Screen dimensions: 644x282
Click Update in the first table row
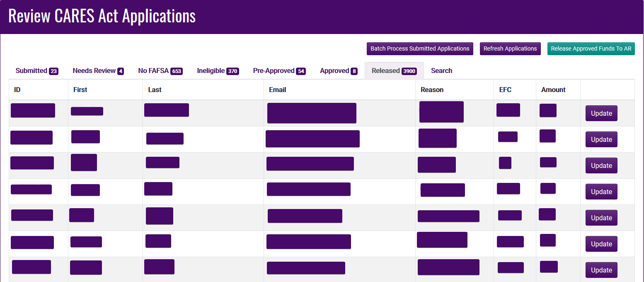601,114
